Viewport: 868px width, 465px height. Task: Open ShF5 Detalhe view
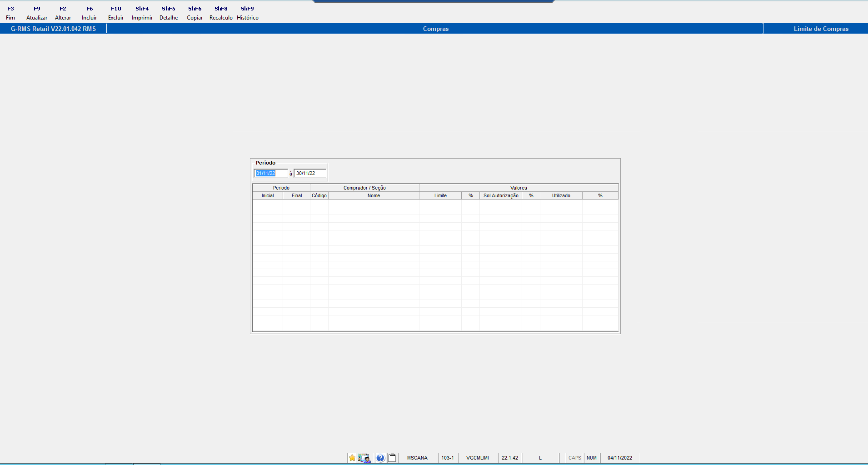[x=169, y=13]
